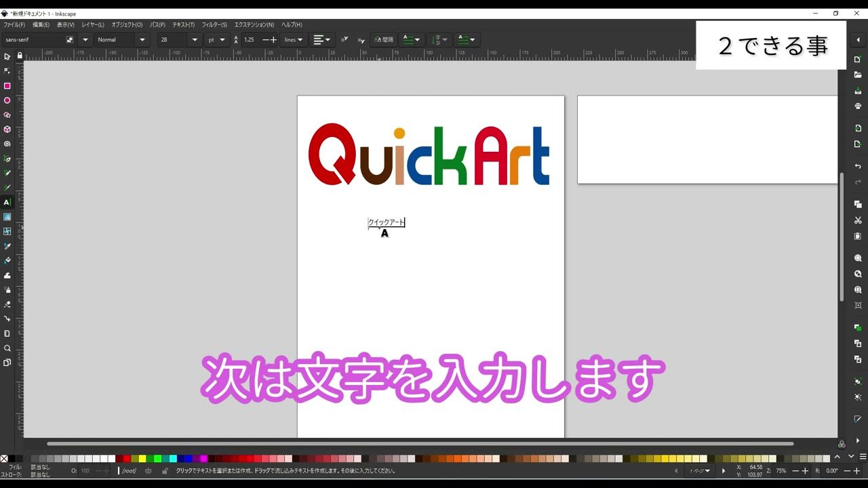
Task: Toggle superscript text formatting
Action: pos(344,39)
